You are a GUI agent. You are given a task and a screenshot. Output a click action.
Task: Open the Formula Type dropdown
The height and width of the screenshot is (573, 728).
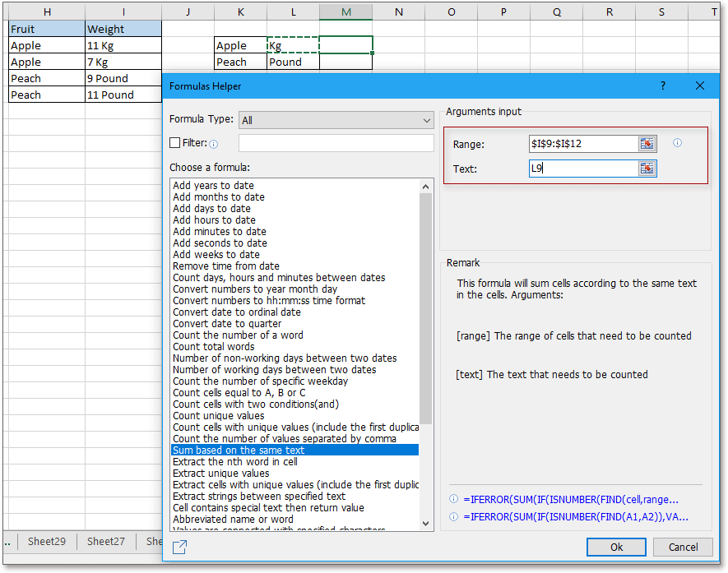[336, 120]
